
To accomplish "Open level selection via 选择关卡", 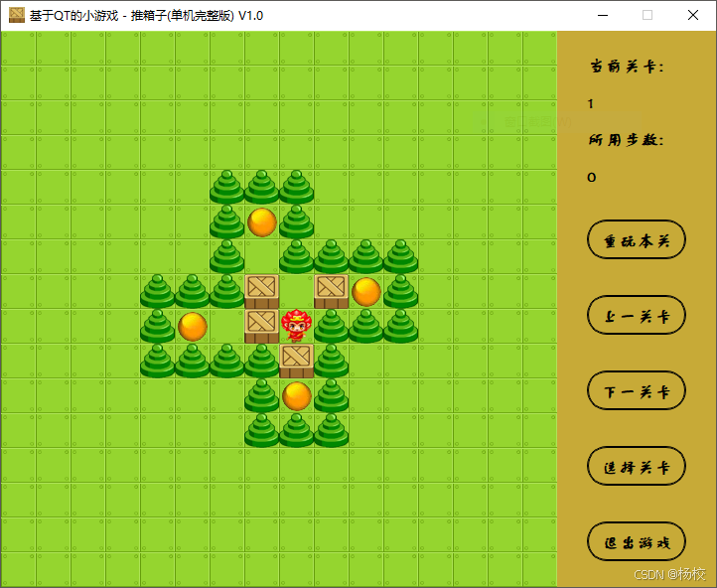I will (636, 466).
